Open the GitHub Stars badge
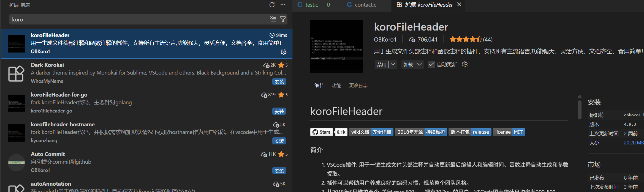This screenshot has height=192, width=644. 322,132
